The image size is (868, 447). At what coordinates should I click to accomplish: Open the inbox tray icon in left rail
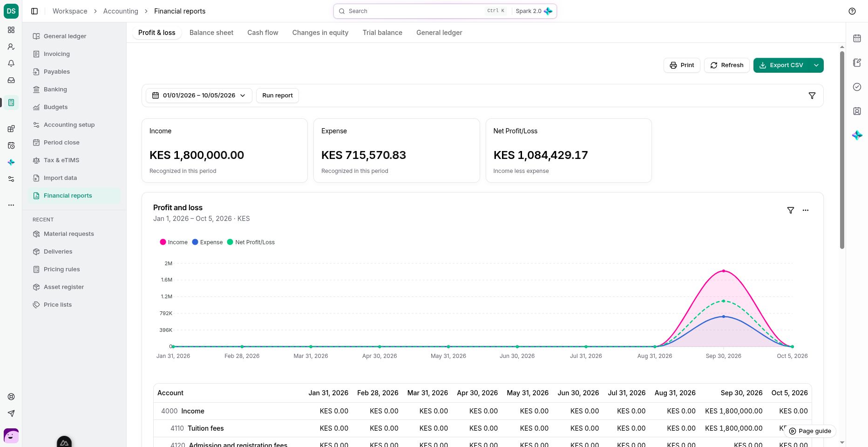point(11,80)
